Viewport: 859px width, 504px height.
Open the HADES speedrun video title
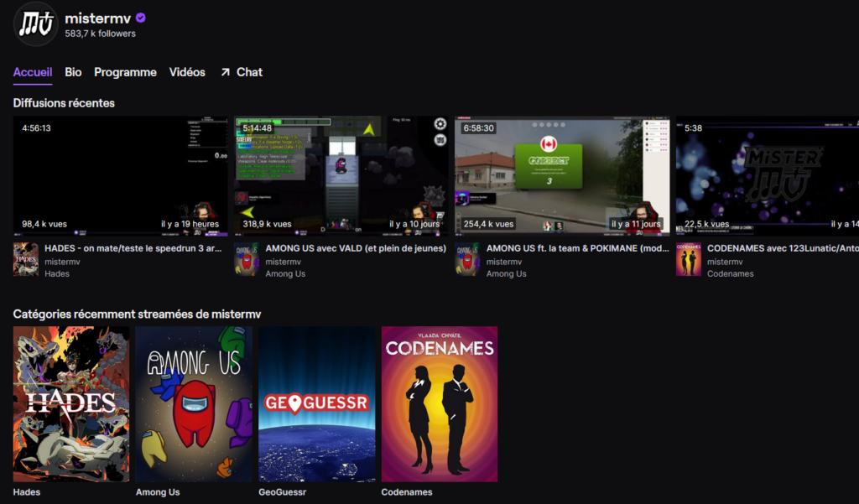click(x=133, y=248)
